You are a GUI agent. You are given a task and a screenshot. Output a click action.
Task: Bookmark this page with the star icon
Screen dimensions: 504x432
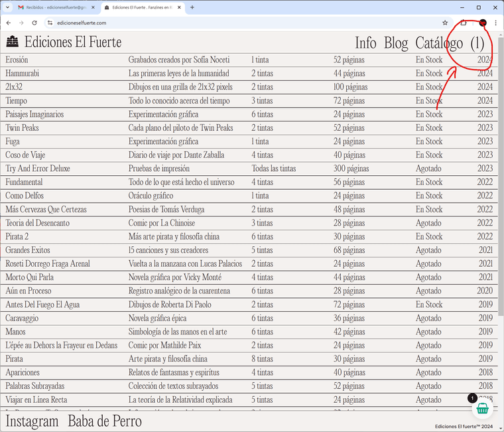tap(445, 23)
